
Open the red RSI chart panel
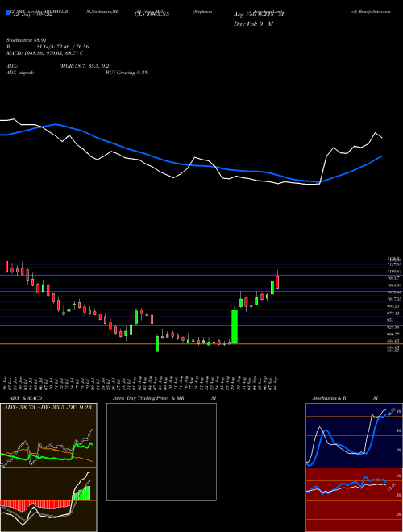coord(354,500)
